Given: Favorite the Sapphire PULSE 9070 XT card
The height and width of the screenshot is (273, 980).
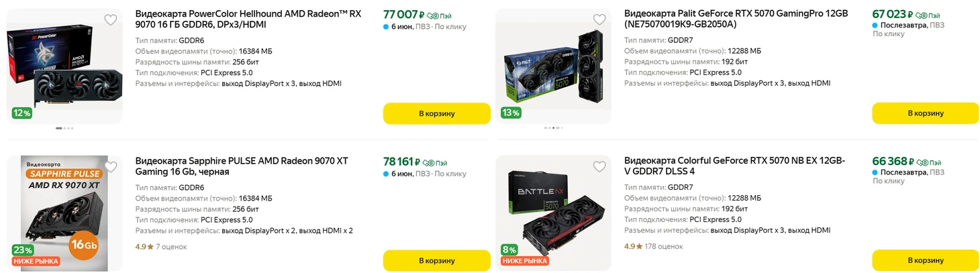Looking at the screenshot, I should coord(111,166).
